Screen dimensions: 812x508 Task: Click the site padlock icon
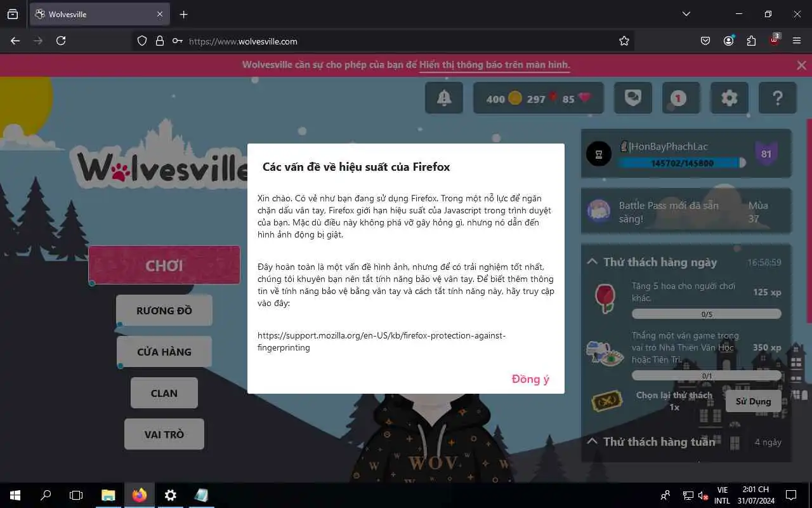pos(160,41)
